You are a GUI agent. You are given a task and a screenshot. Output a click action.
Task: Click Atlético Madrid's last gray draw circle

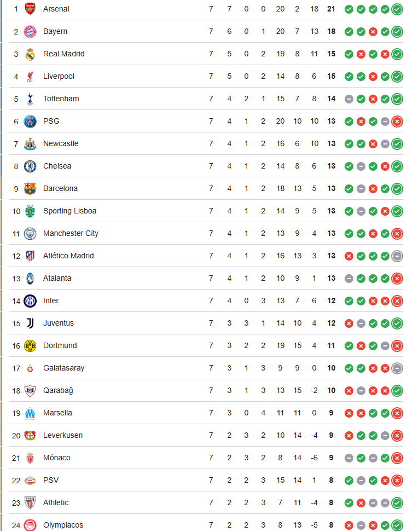(397, 256)
